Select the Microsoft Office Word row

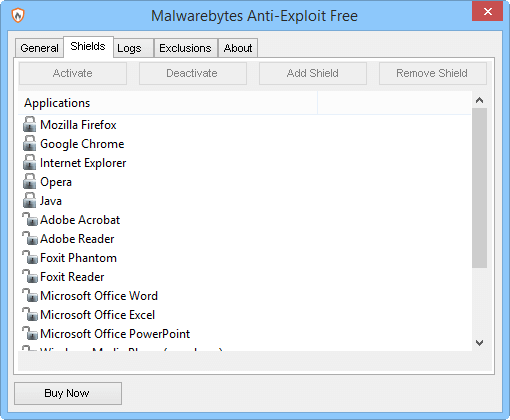coord(245,296)
